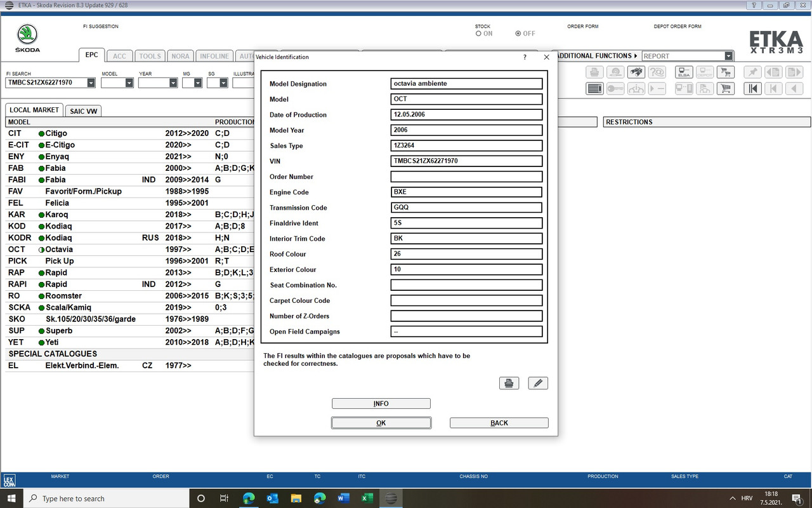Open Excel from taskbar
Screen dimensions: 812x508
click(x=367, y=498)
